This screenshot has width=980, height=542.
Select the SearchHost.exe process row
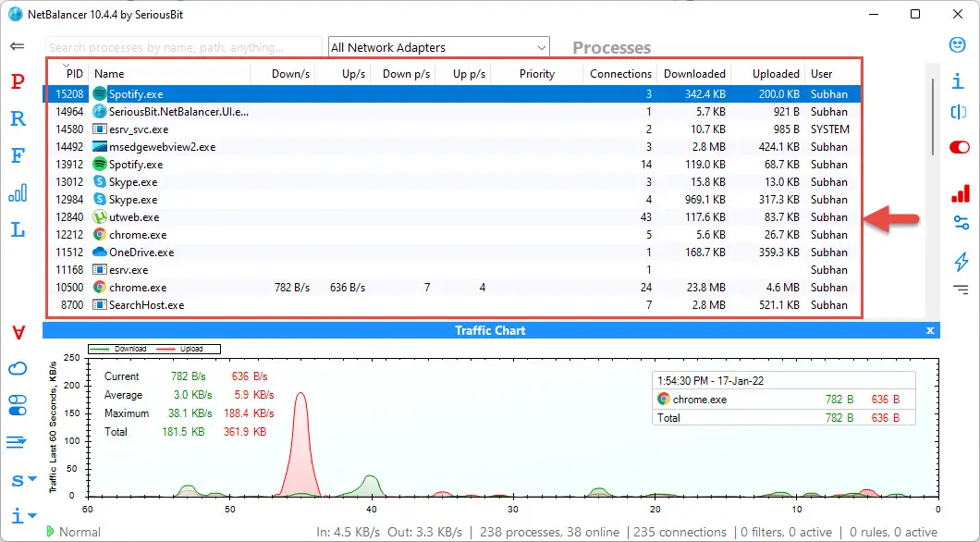[x=451, y=305]
